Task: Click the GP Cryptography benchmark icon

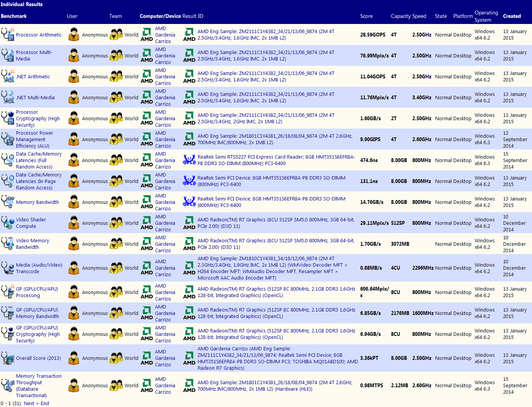Action: 8,334
